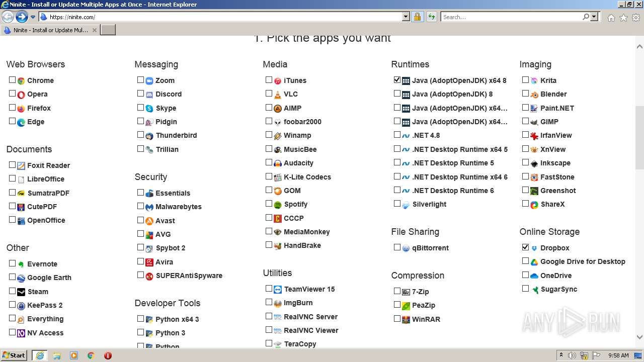
Task: Click the taskbar volume speaker icon
Action: [572, 355]
